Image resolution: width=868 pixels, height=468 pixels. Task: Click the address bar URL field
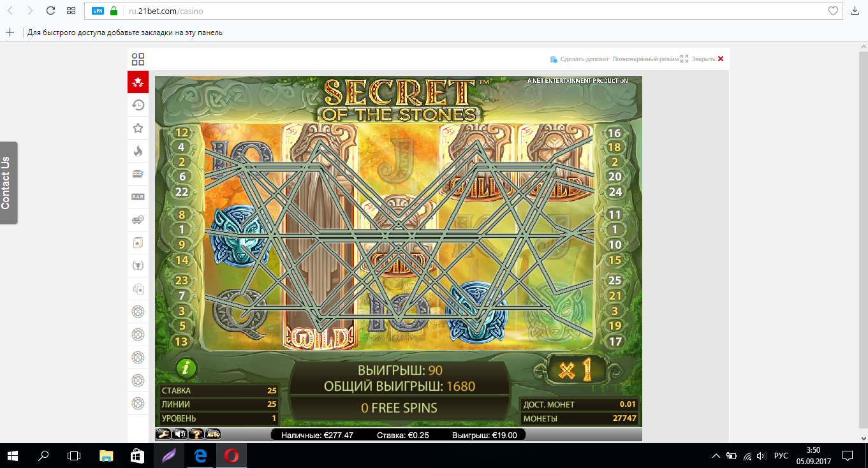click(446, 11)
